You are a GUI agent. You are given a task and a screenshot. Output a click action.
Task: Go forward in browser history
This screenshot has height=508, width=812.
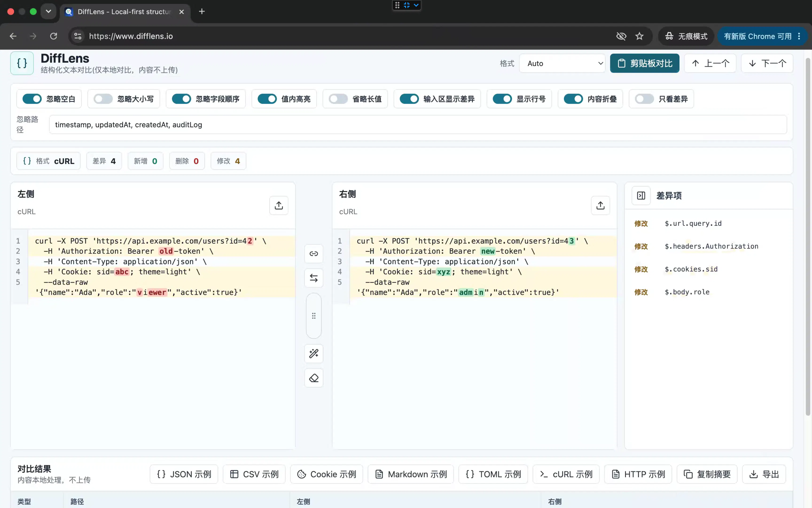pyautogui.click(x=33, y=36)
